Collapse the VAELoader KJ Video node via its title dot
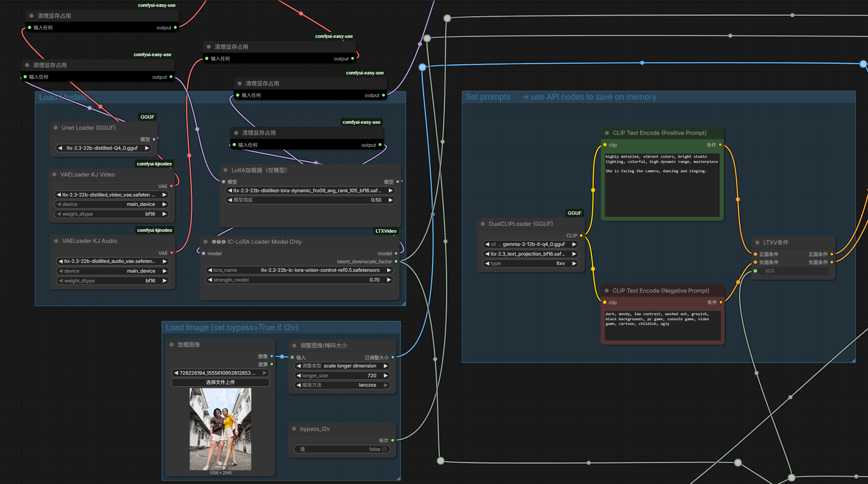The image size is (868, 484). coord(54,174)
